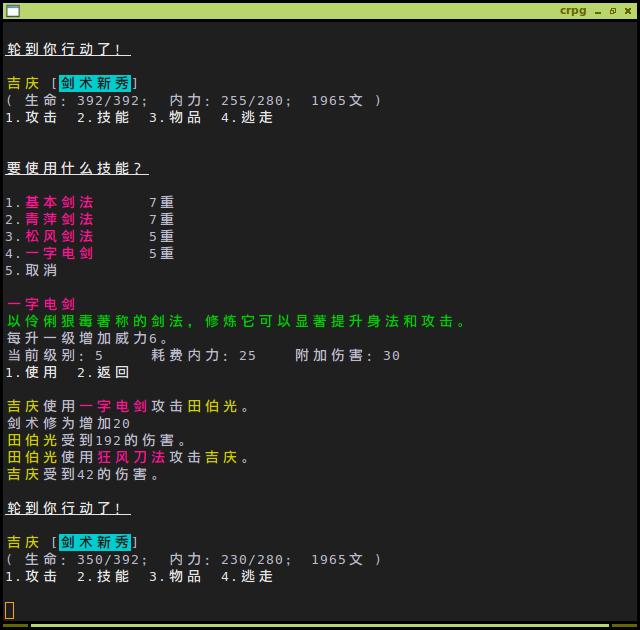640x630 pixels.
Task: Click the 1.使用 option
Action: tap(31, 372)
